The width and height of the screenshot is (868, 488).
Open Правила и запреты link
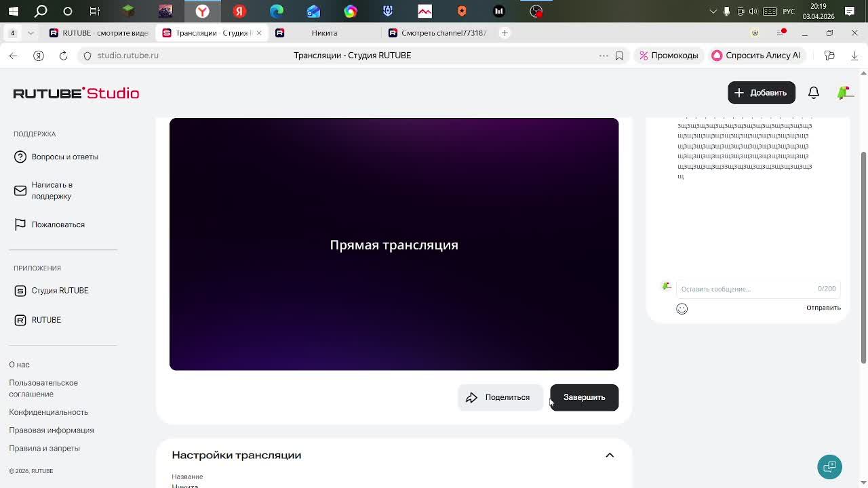44,448
